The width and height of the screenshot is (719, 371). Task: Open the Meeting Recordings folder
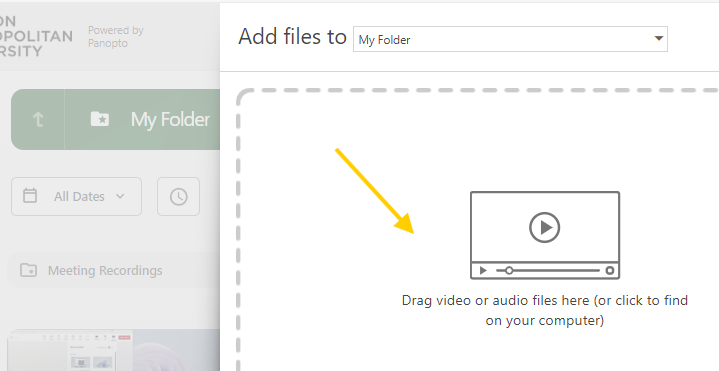point(114,271)
